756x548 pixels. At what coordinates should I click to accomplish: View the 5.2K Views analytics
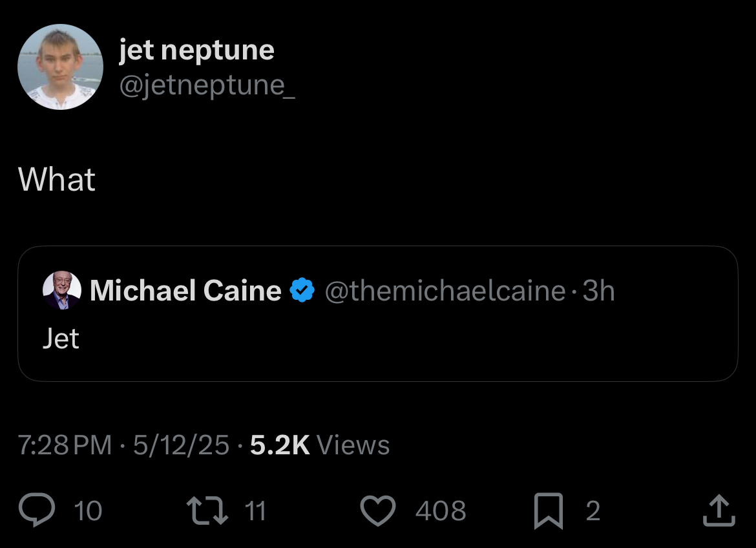click(x=320, y=445)
